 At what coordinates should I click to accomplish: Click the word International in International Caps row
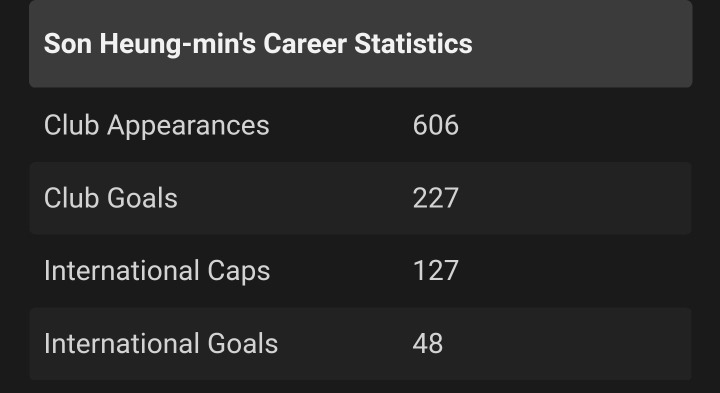click(122, 270)
